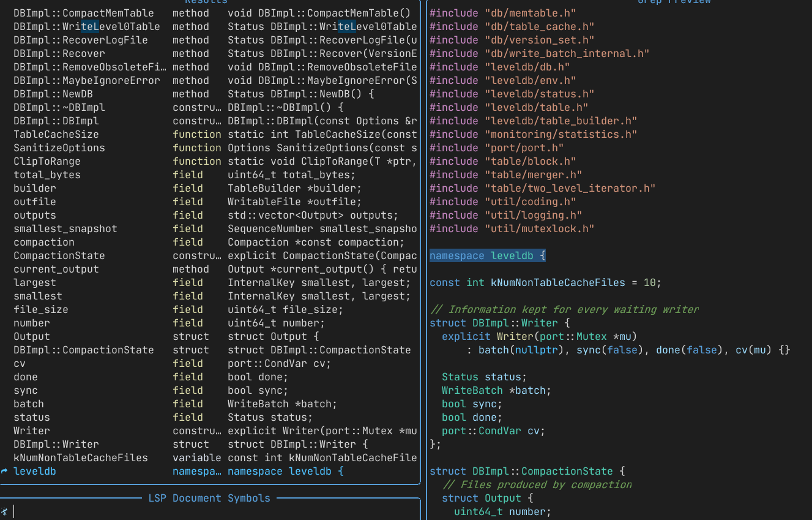Click the telescope prompt icon
The height and width of the screenshot is (520, 812).
click(5, 511)
